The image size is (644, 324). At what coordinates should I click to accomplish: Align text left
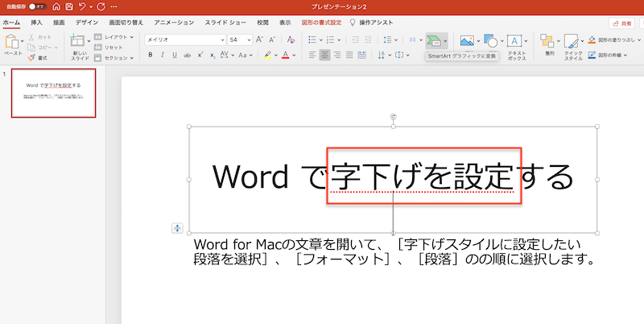click(312, 55)
